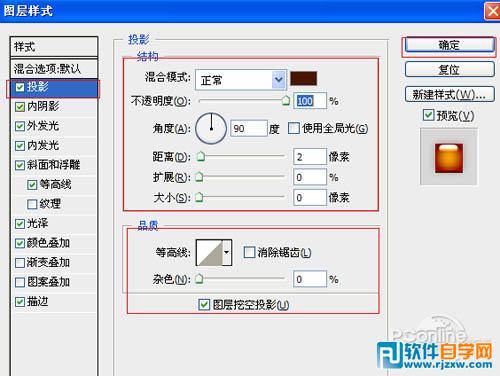Click the orange style preview thumbnail
This screenshot has width=500, height=376.
(449, 158)
